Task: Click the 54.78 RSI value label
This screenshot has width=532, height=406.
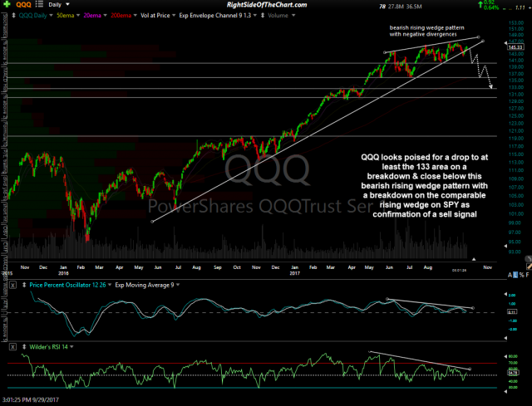Action: [513, 373]
